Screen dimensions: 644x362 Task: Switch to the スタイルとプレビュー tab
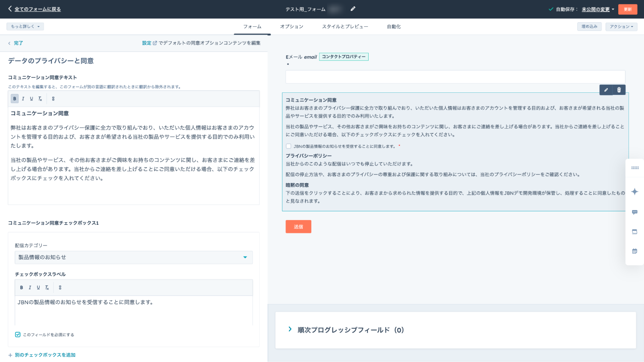click(345, 26)
